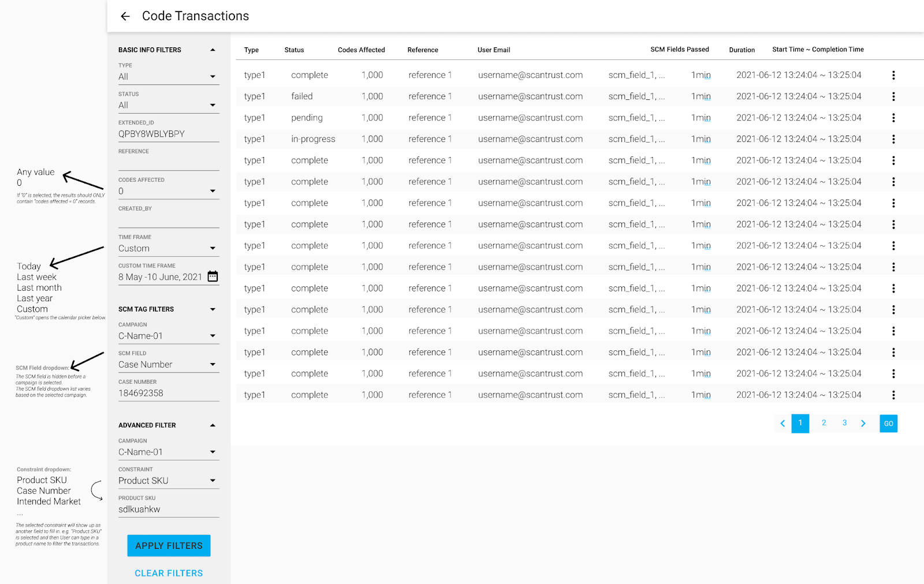Open the kebab menu on the failed transaction row
The height and width of the screenshot is (584, 924).
[893, 96]
